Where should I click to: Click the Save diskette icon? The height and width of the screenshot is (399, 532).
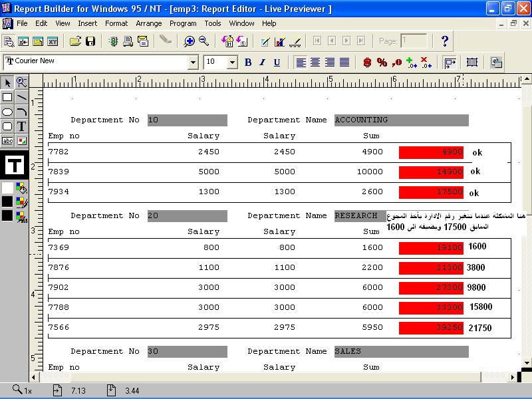pyautogui.click(x=90, y=41)
